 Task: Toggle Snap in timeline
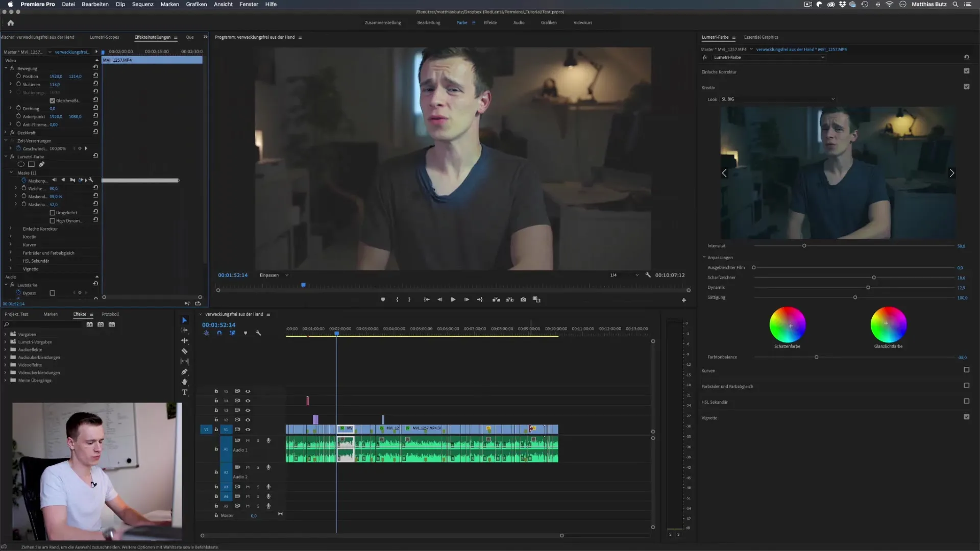pos(219,333)
